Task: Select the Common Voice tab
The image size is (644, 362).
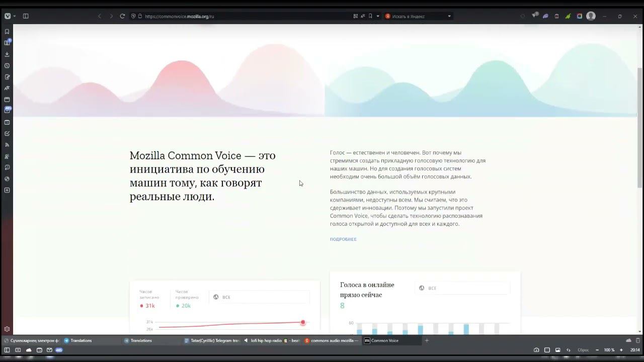Action: tap(391, 340)
